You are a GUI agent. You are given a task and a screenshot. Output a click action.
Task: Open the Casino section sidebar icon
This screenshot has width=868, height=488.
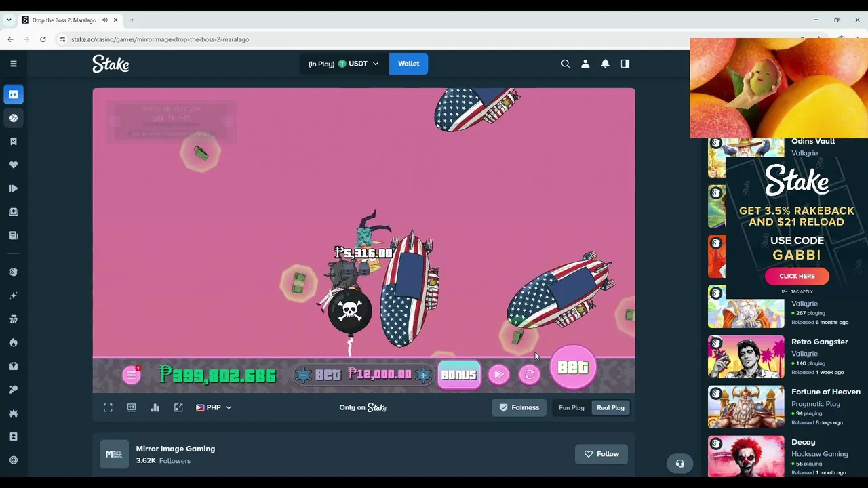(13, 94)
